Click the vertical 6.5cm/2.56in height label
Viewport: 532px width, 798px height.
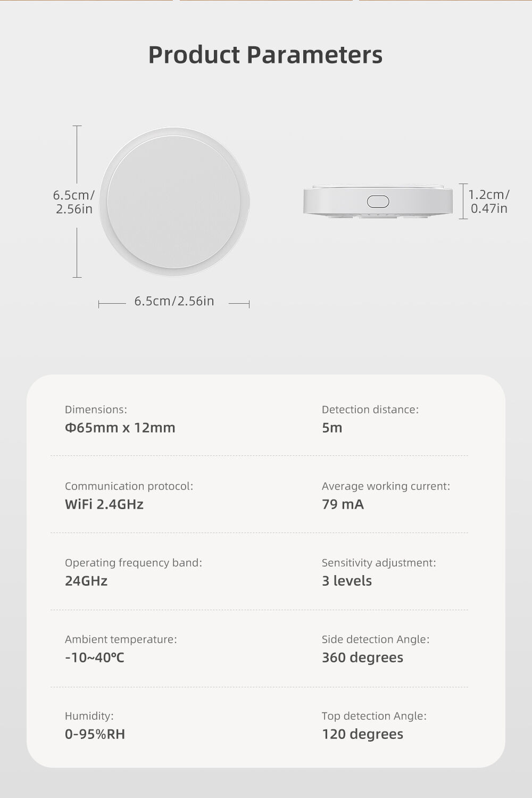click(74, 202)
